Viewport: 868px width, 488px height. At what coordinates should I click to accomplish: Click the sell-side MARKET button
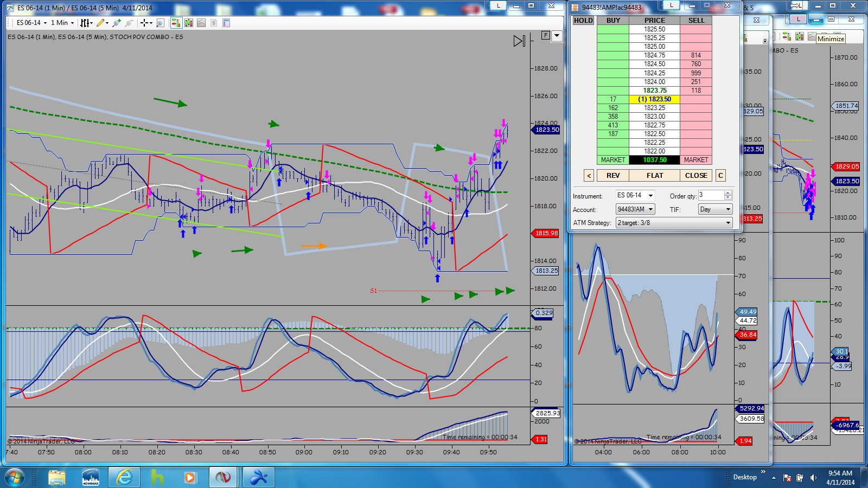(x=696, y=160)
